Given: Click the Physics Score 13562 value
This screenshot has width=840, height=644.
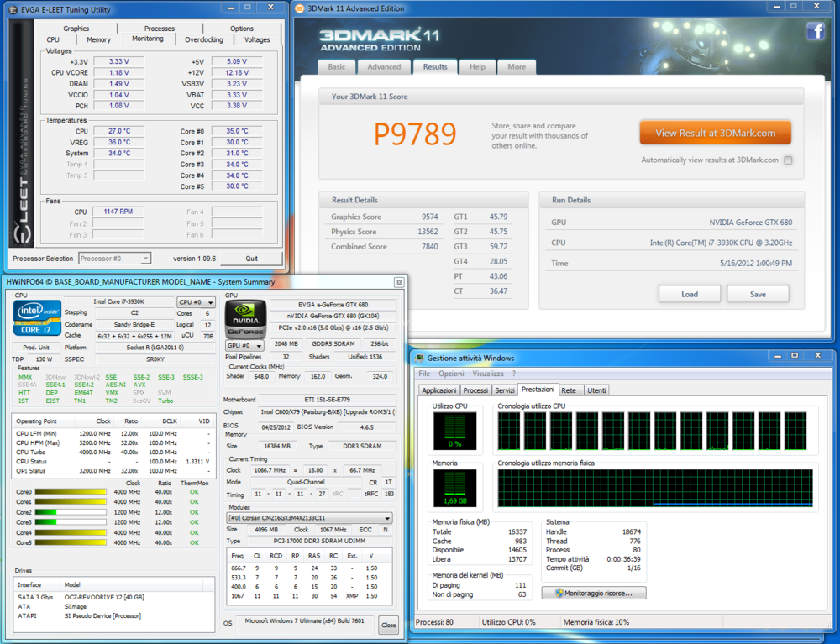Looking at the screenshot, I should coord(428,232).
